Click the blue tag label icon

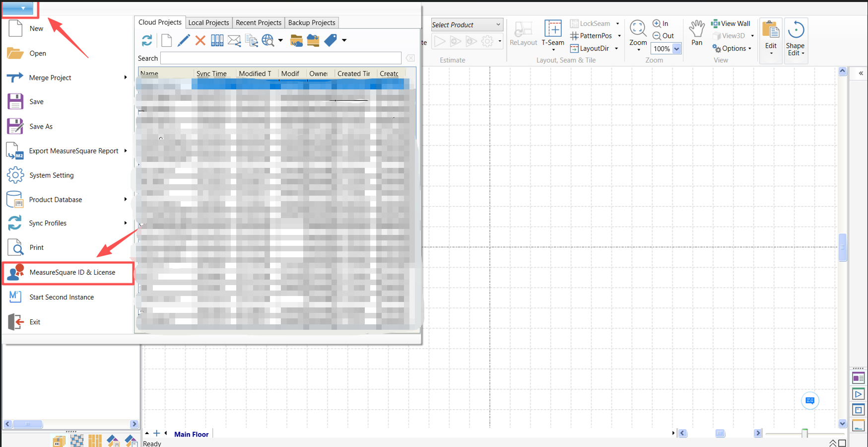(331, 40)
